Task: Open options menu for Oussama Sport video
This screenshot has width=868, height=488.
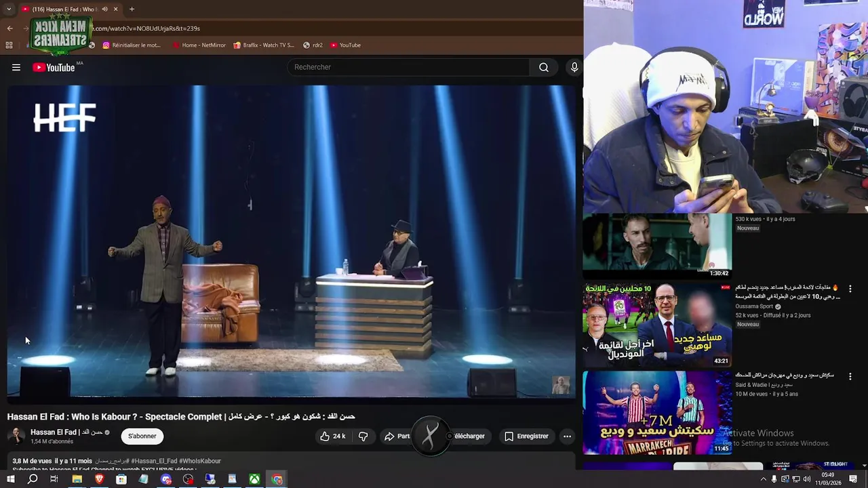Action: pos(850,289)
